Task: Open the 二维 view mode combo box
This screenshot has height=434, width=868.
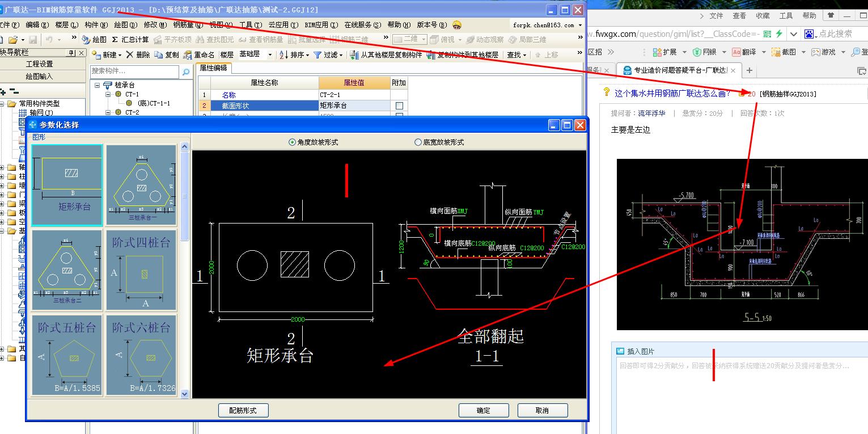Action: tap(409, 39)
